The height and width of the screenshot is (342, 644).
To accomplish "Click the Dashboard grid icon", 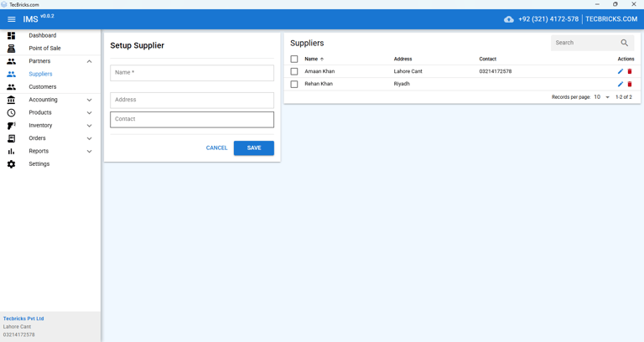I will 12,36.
